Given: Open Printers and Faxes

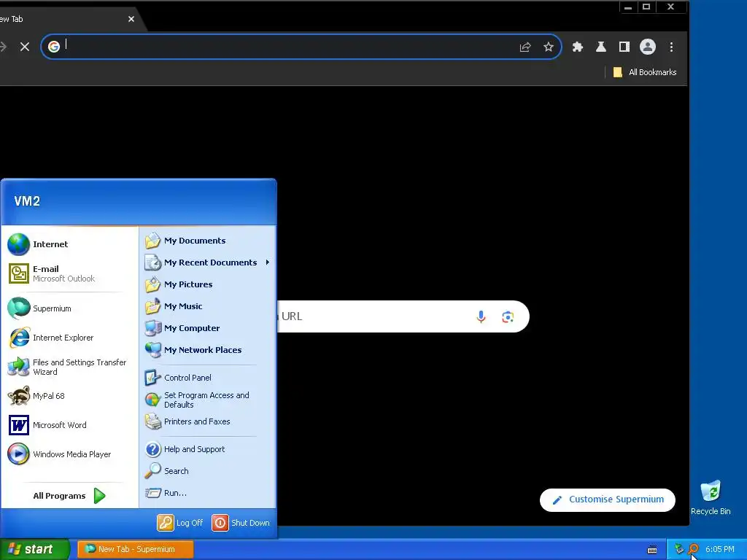Looking at the screenshot, I should (207, 421).
